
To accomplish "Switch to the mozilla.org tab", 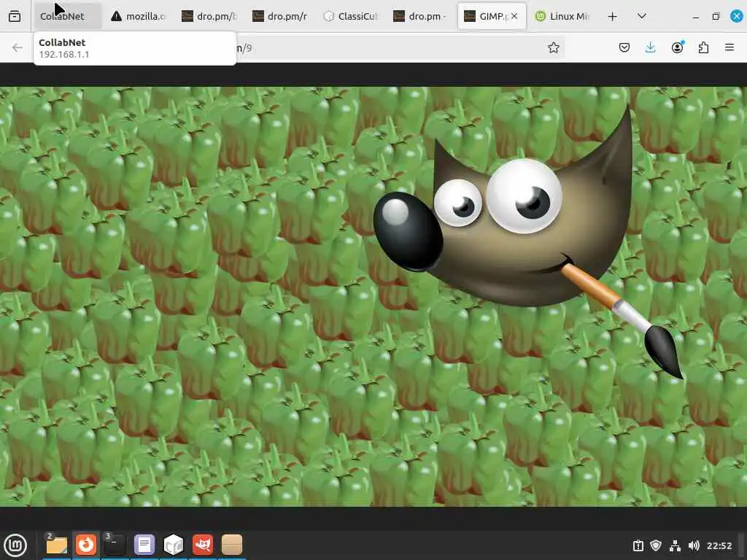I will pos(138,16).
